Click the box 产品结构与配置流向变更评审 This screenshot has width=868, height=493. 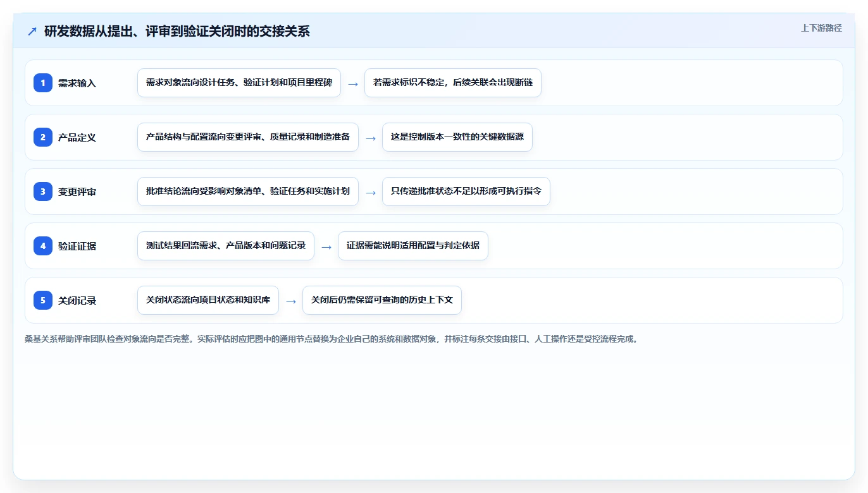[248, 137]
